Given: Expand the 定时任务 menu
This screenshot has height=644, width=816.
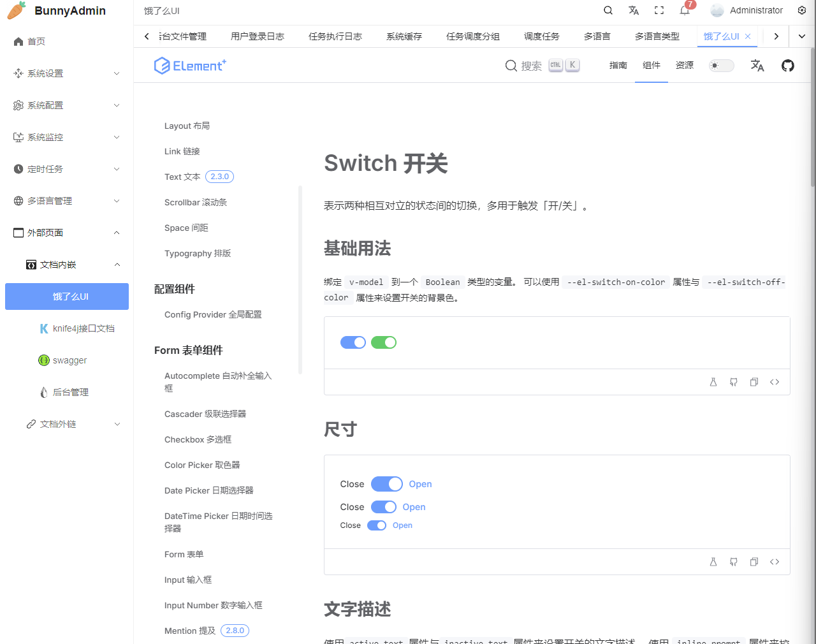Looking at the screenshot, I should click(x=67, y=169).
